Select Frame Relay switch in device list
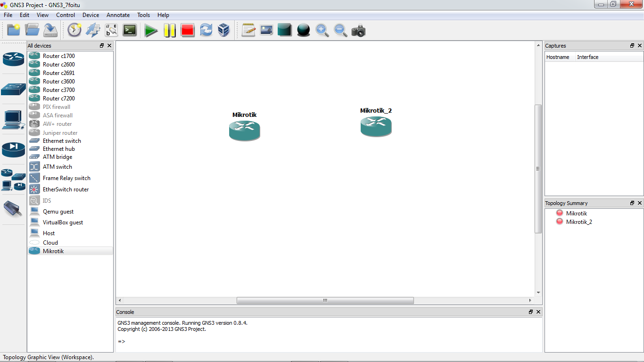The image size is (644, 362). click(70, 178)
